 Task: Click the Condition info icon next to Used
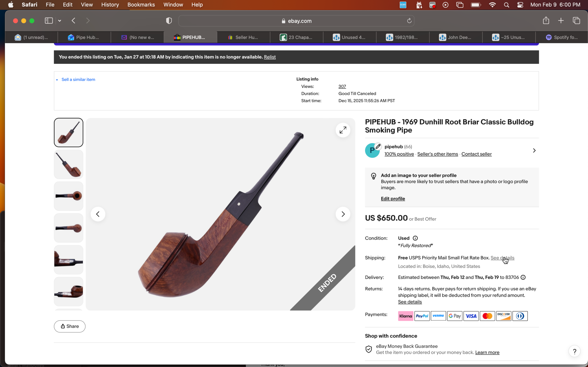[415, 238]
